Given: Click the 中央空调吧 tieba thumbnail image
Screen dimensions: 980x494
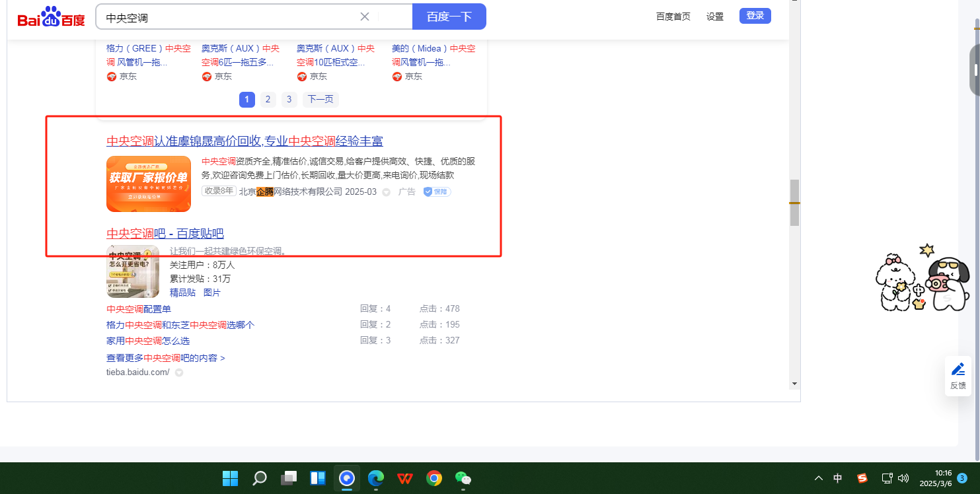Looking at the screenshot, I should point(133,271).
